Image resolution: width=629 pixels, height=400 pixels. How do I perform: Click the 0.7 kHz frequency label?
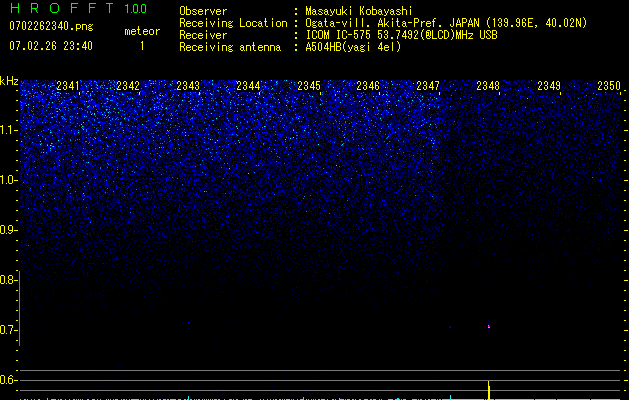(x=8, y=330)
